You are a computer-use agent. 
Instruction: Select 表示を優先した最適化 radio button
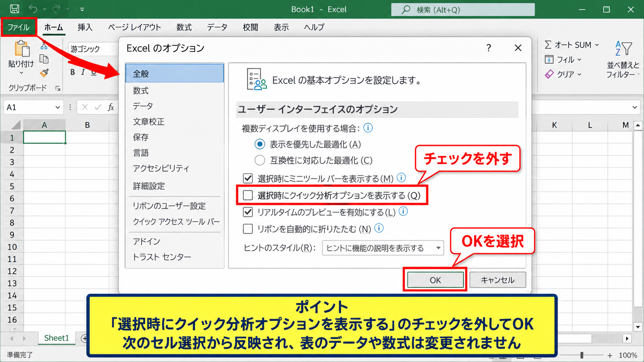pos(260,144)
